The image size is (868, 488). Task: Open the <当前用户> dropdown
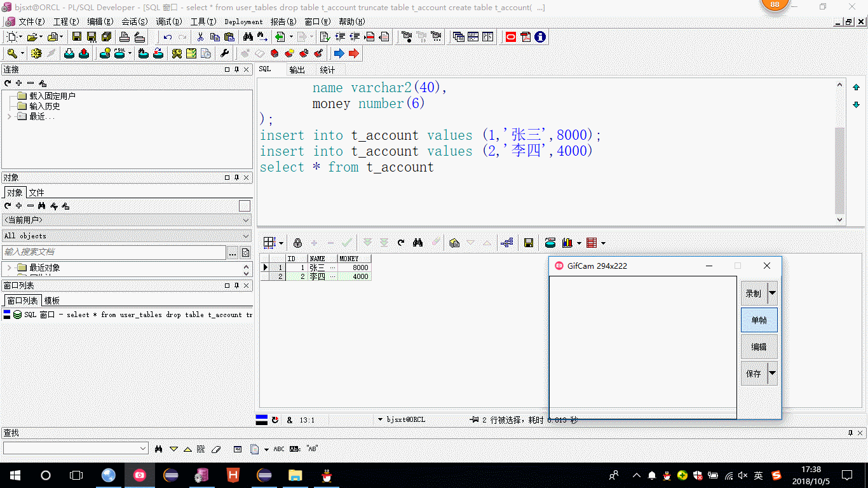[127, 220]
